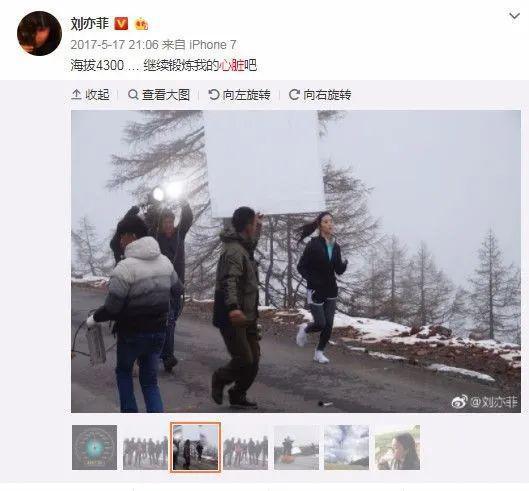The image size is (529, 491).
Task: Open the 刘亦菲 username link
Action: click(x=90, y=24)
